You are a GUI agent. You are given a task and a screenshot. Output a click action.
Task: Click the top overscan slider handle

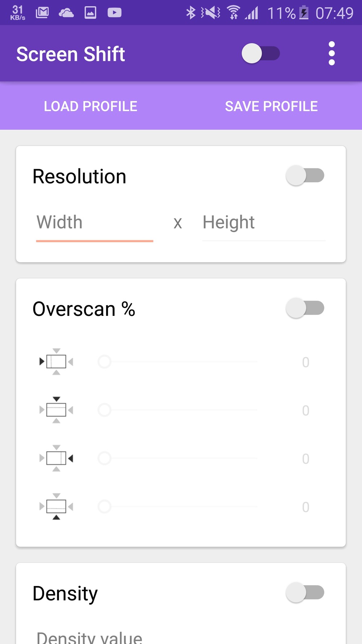point(105,410)
